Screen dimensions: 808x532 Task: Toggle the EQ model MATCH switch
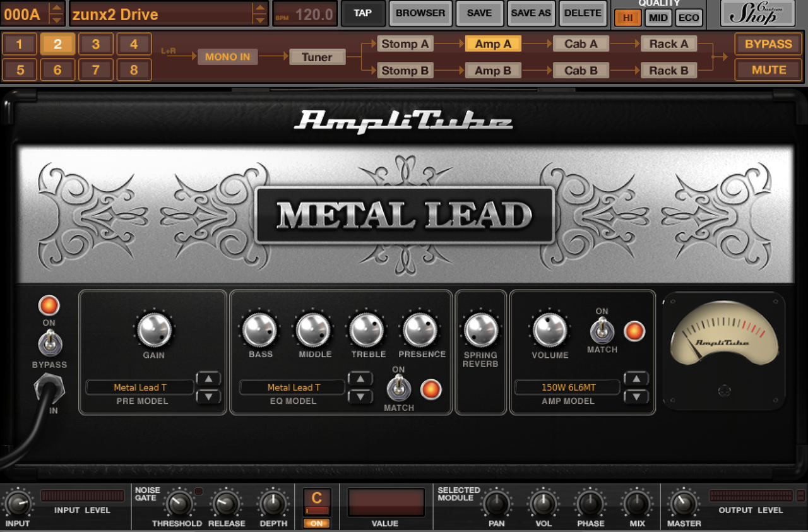pos(398,388)
